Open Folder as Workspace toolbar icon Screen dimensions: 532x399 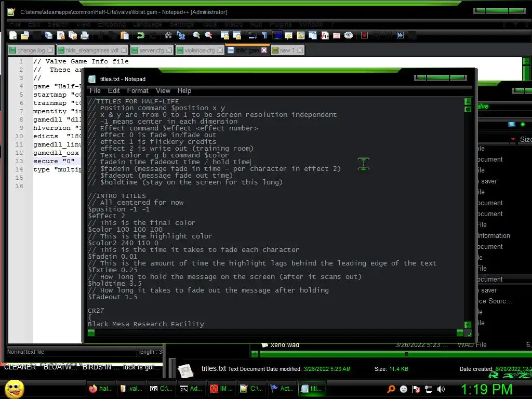(x=337, y=35)
